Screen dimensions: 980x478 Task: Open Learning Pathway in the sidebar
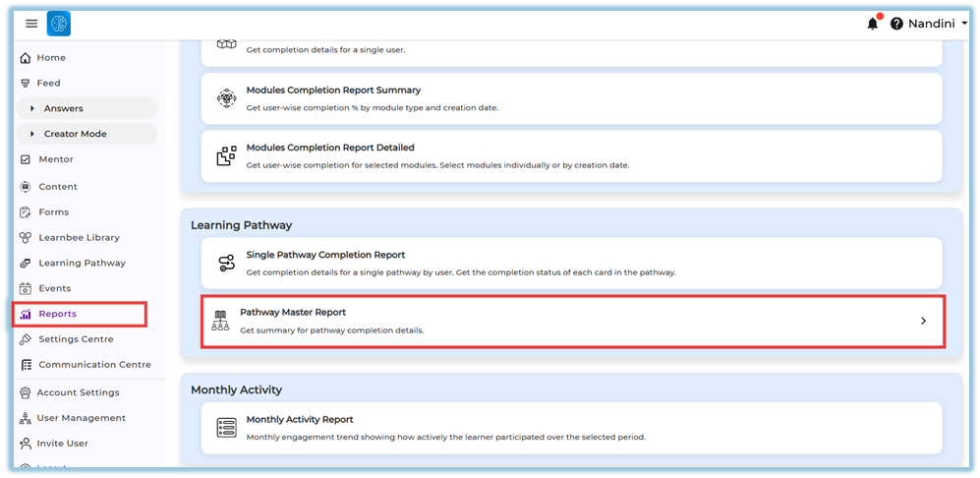[82, 263]
